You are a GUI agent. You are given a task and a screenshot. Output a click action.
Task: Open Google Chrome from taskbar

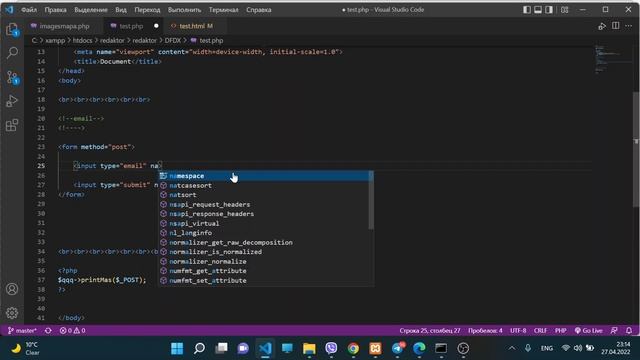pos(353,348)
